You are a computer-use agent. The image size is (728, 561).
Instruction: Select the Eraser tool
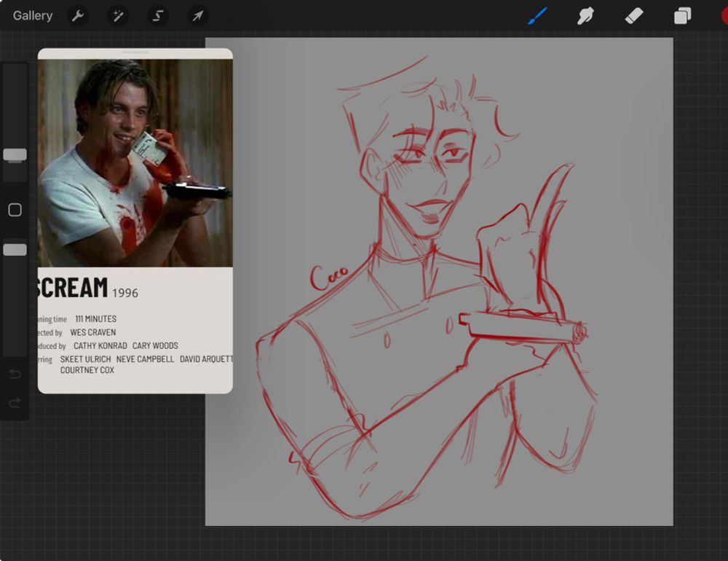click(x=634, y=16)
